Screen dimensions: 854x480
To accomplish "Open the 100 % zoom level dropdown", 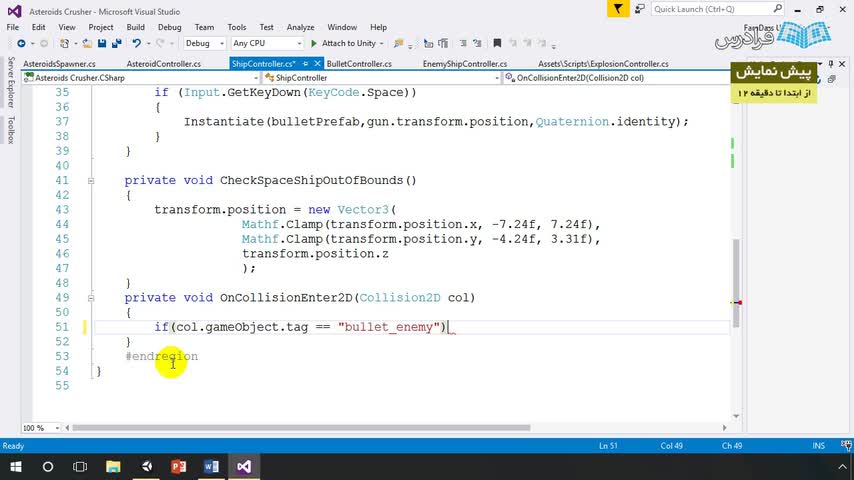I will coord(40,428).
